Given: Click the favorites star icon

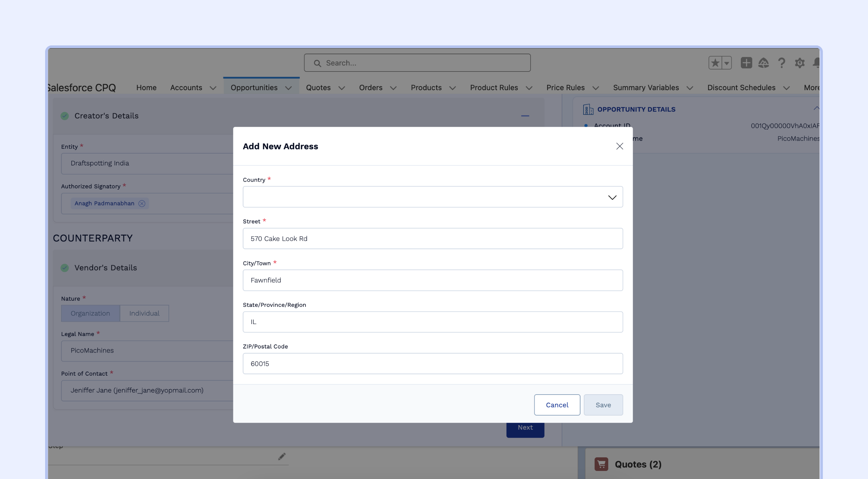Looking at the screenshot, I should coord(715,63).
